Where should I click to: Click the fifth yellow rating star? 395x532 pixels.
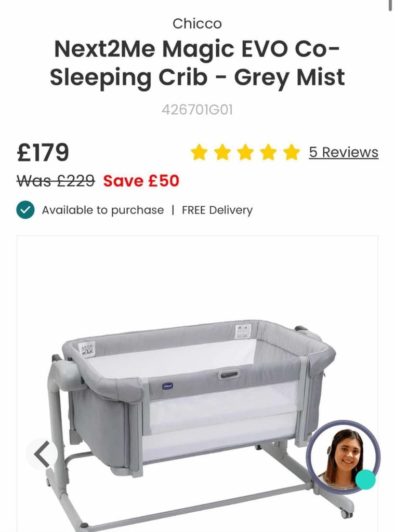tap(292, 152)
